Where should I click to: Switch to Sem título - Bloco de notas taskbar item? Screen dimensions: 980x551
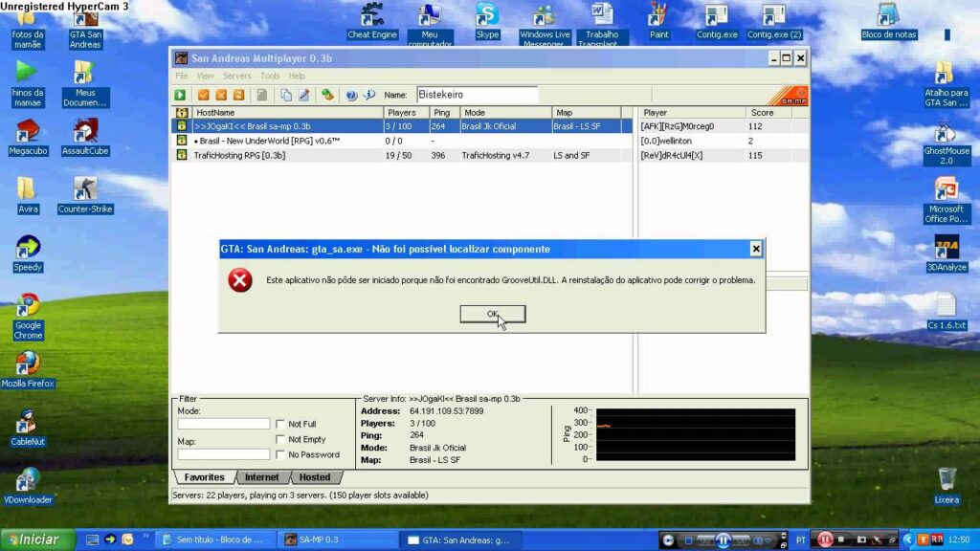coord(215,540)
